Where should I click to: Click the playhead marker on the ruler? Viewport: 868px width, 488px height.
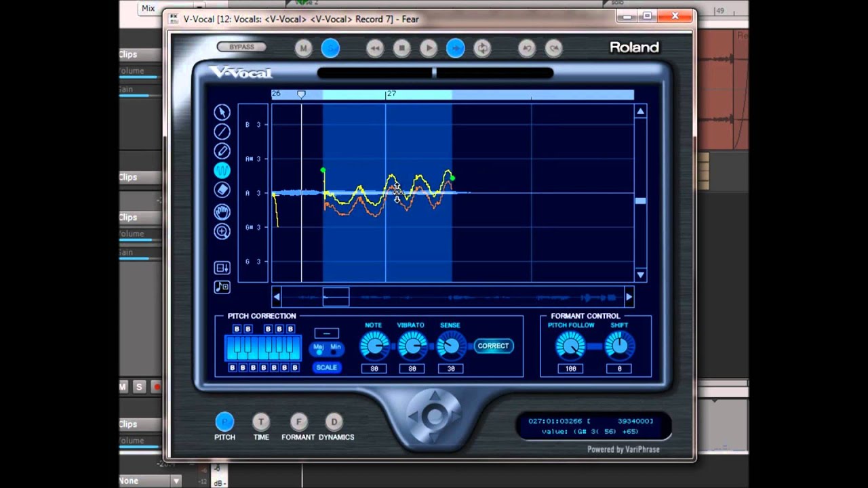tap(301, 94)
